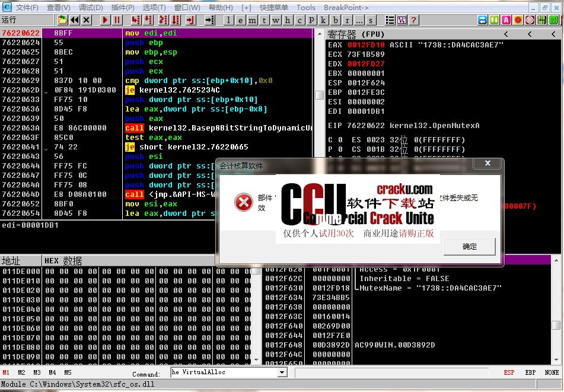The height and width of the screenshot is (392, 564).
Task: Open the memory map via the 'm' button
Action: pos(252,20)
